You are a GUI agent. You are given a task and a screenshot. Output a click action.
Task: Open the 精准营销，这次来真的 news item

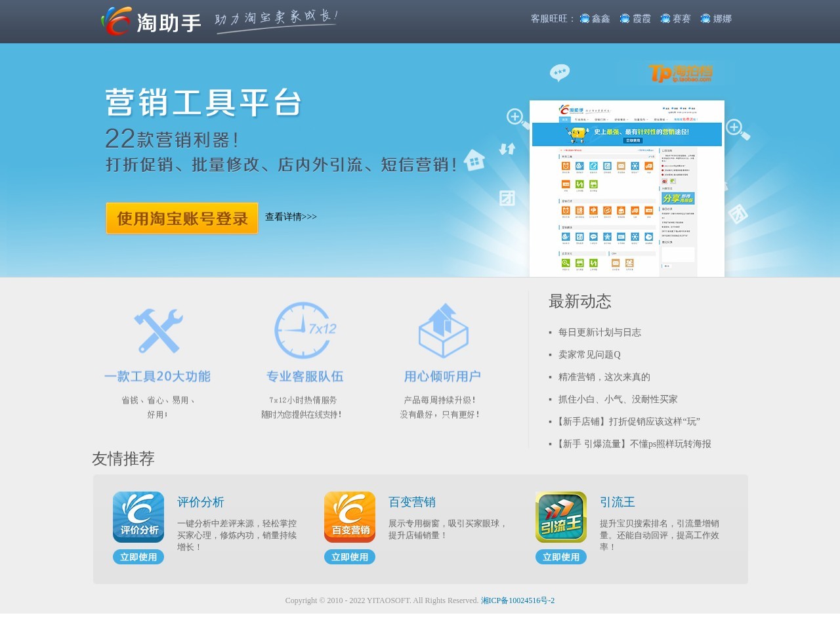[x=604, y=377]
